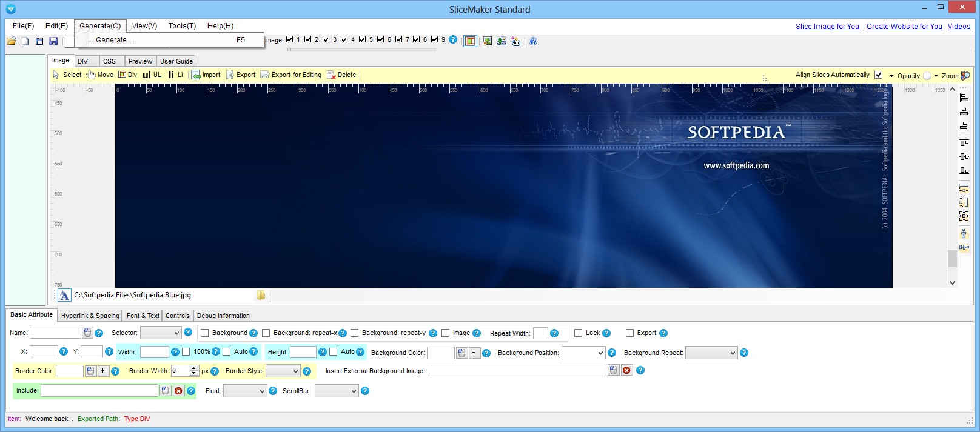The width and height of the screenshot is (980, 432).
Task: Click the blue floppy Save icon
Action: pyautogui.click(x=53, y=41)
